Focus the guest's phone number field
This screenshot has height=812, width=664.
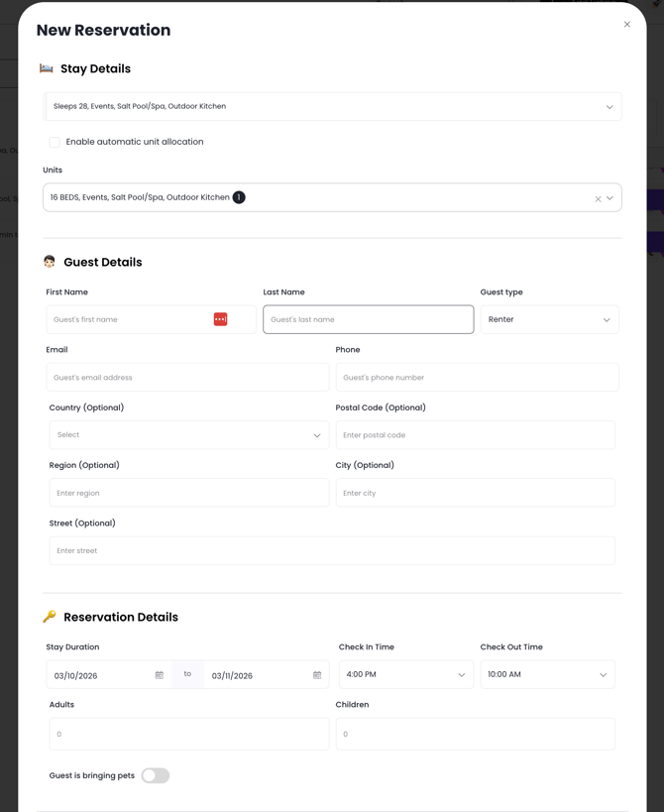[x=477, y=378]
